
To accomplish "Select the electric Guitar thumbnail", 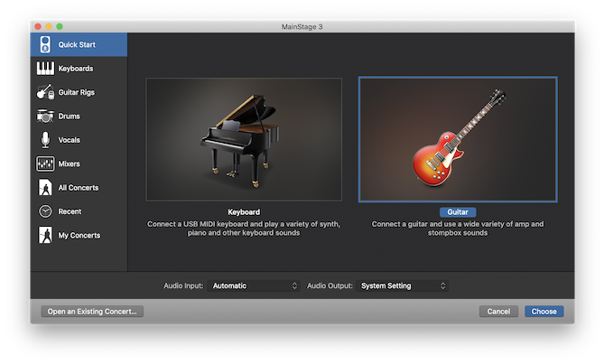I will [458, 139].
